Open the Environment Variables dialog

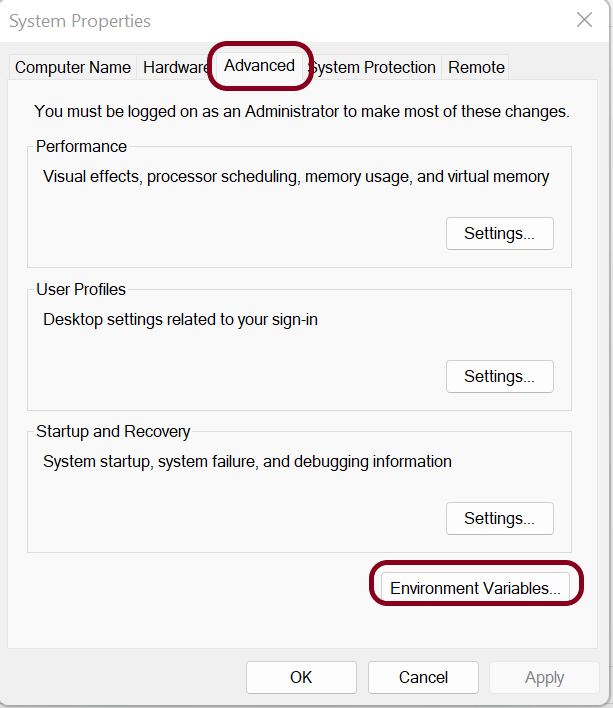pyautogui.click(x=475, y=588)
